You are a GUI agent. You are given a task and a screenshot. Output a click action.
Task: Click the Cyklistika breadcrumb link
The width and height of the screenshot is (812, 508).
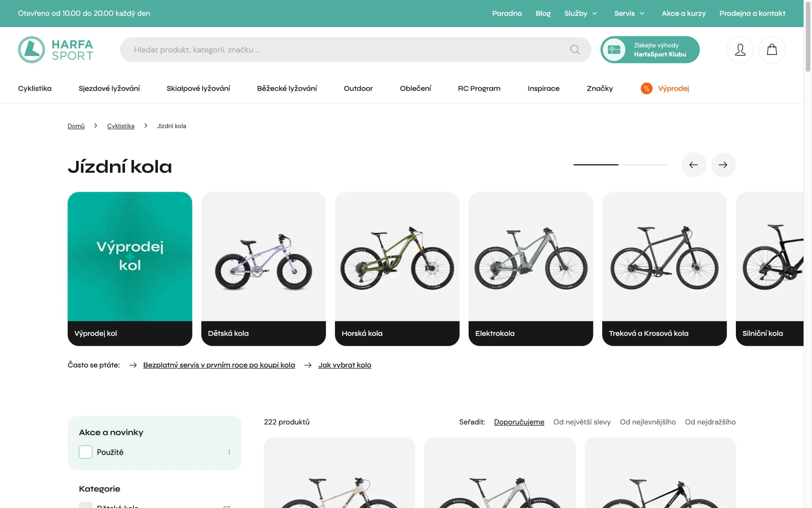(x=121, y=126)
